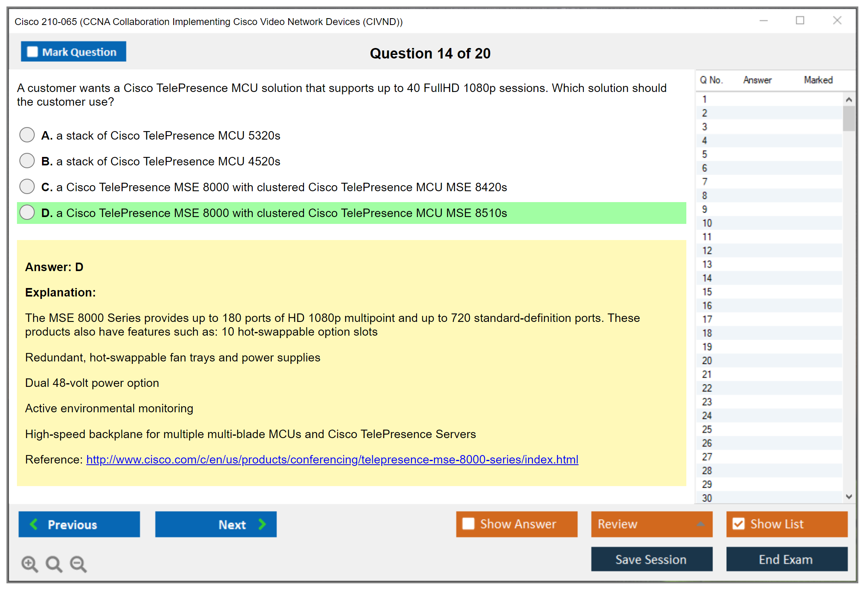Uncheck the Show List checkbox
The height and width of the screenshot is (593, 868).
(x=738, y=524)
